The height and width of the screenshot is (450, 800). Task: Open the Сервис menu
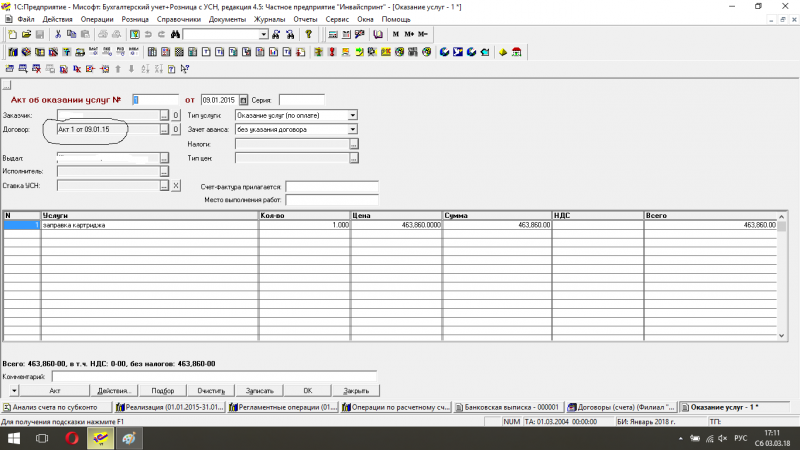coord(337,19)
